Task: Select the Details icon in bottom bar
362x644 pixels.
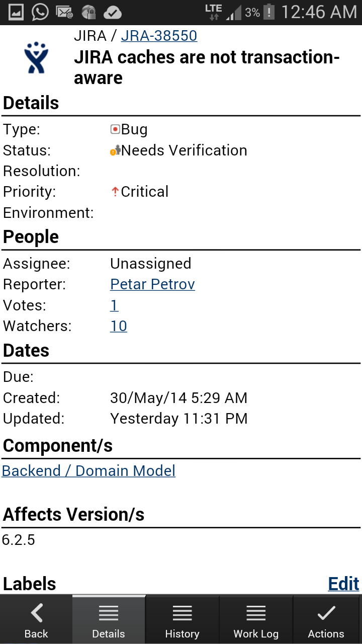Action: [x=108, y=613]
